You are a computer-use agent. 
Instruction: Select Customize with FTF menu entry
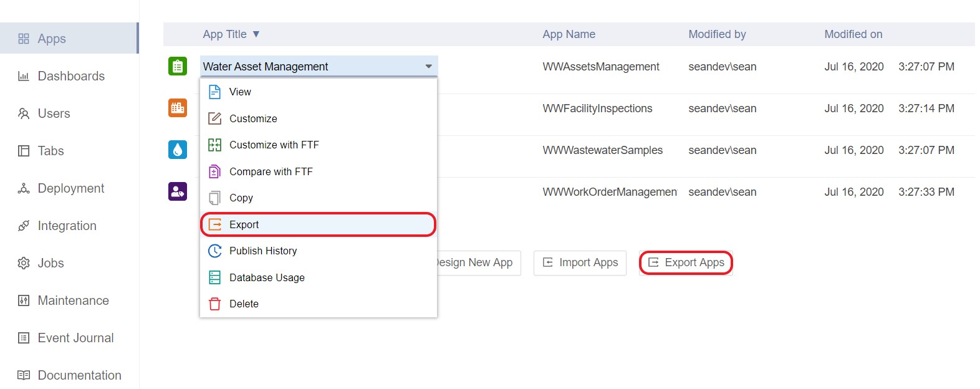pyautogui.click(x=274, y=145)
